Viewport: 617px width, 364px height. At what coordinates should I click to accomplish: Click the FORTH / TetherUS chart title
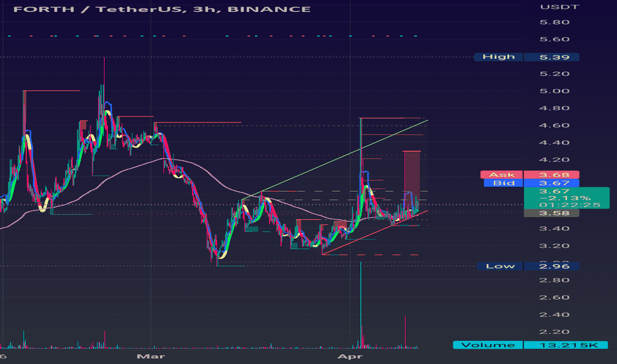[162, 9]
